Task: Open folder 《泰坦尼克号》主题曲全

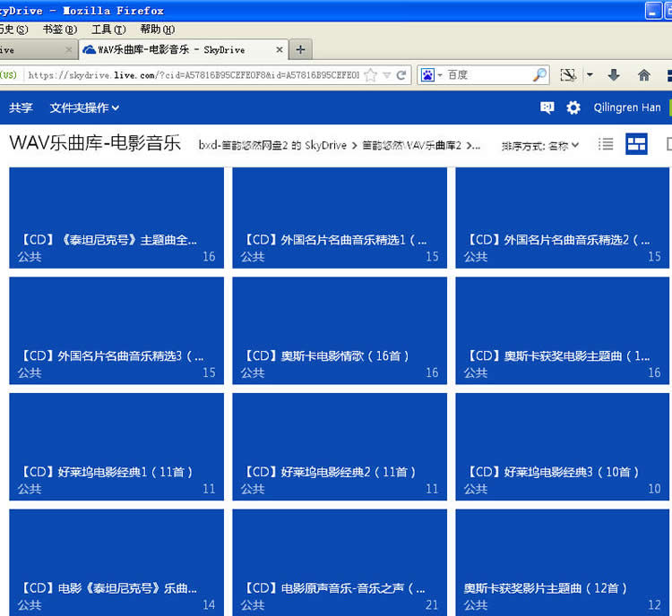Action: click(116, 218)
